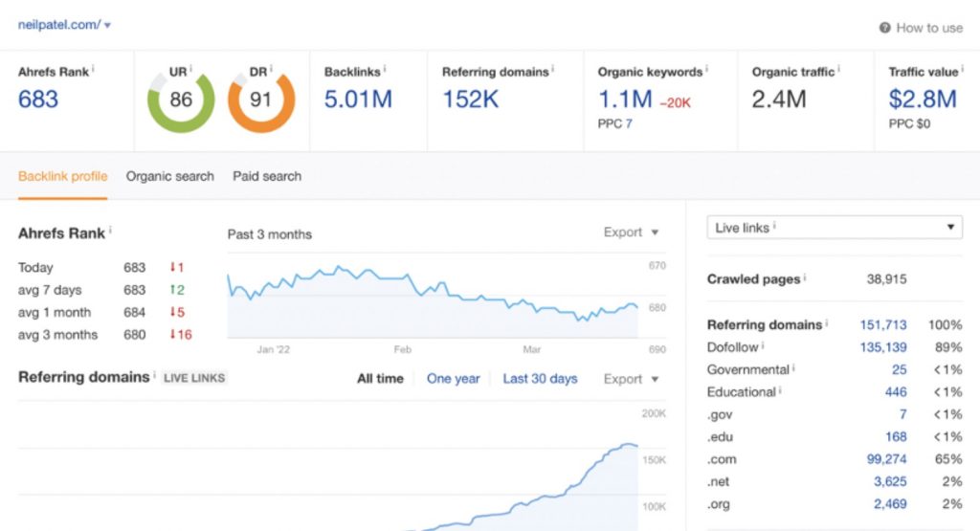This screenshot has height=531, width=980.
Task: Click the LIVE LINKS badge
Action: point(194,378)
